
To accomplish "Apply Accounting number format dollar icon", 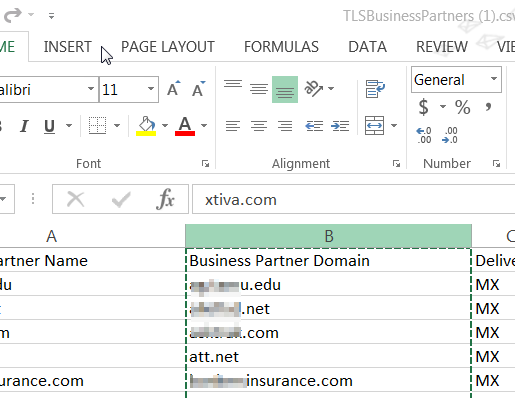I will (424, 107).
